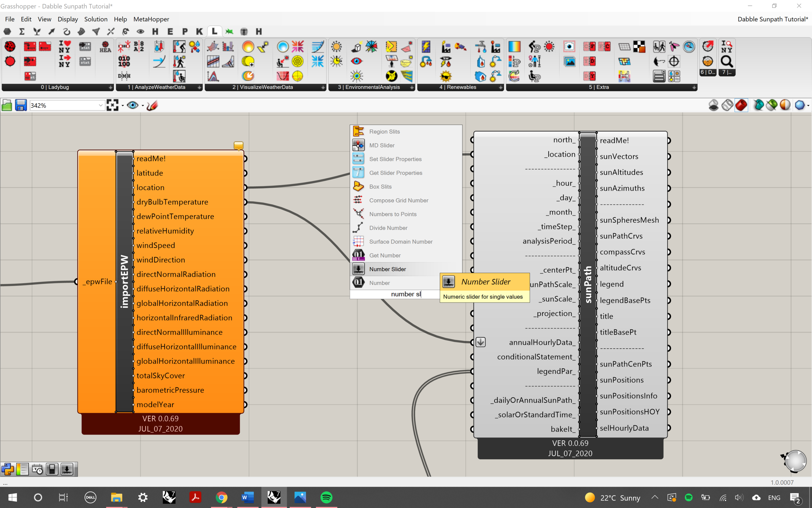Viewport: 812px width, 508px height.
Task: Select the Box Slits menu option
Action: point(380,186)
